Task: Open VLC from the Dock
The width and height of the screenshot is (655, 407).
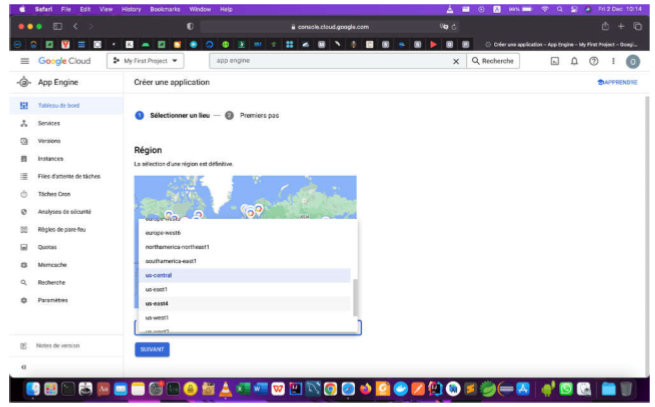Action: [225, 389]
